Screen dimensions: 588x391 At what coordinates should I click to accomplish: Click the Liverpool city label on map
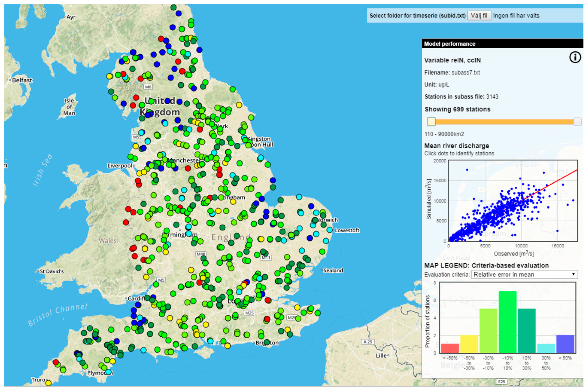tap(120, 166)
